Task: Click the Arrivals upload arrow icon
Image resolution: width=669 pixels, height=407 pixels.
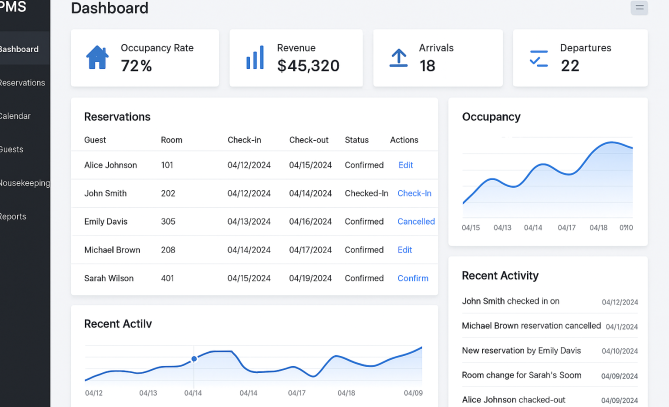Action: click(x=398, y=57)
